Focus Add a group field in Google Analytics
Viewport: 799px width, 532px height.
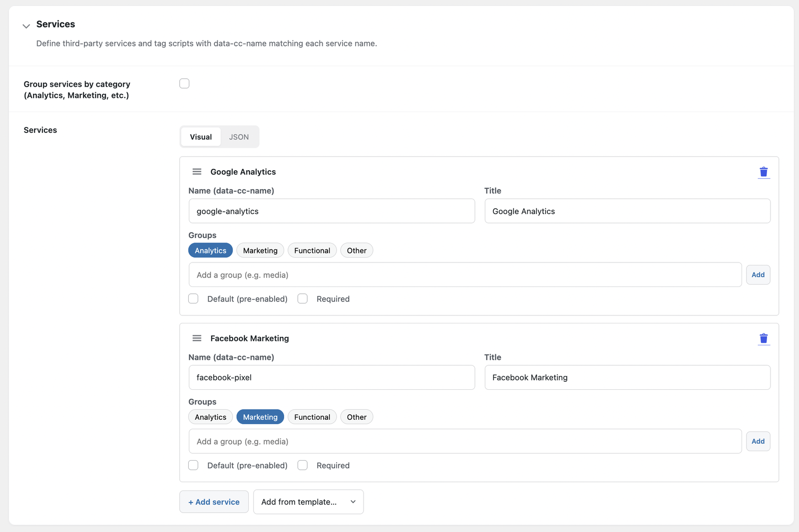[x=465, y=275]
